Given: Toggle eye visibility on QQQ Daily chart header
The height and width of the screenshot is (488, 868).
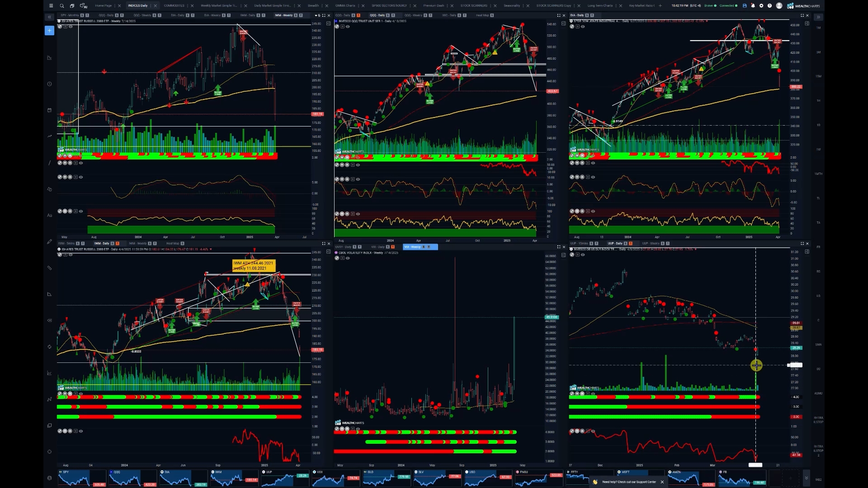Looking at the screenshot, I should 347,27.
